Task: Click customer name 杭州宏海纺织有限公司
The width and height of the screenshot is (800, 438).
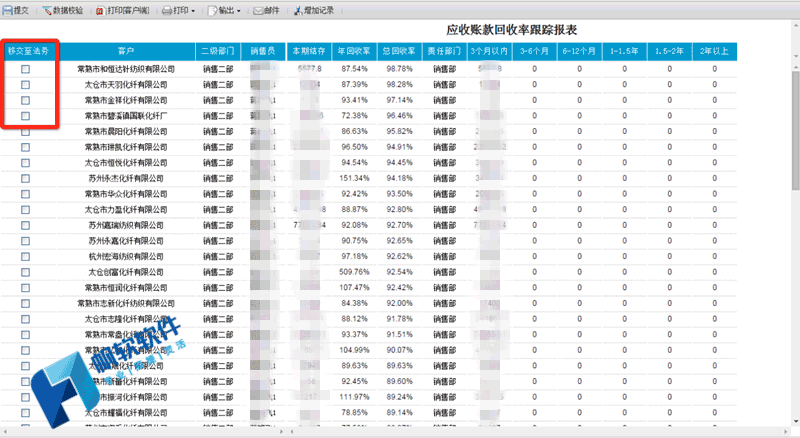Action: click(x=126, y=257)
